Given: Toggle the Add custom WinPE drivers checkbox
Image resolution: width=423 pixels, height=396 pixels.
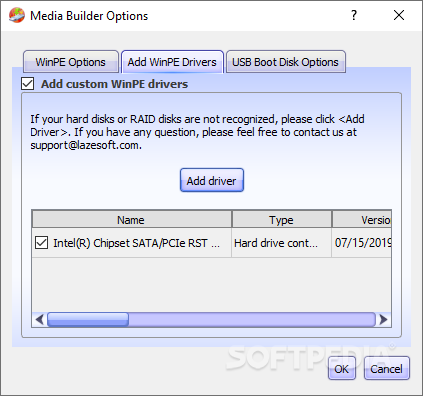Looking at the screenshot, I should pos(28,84).
